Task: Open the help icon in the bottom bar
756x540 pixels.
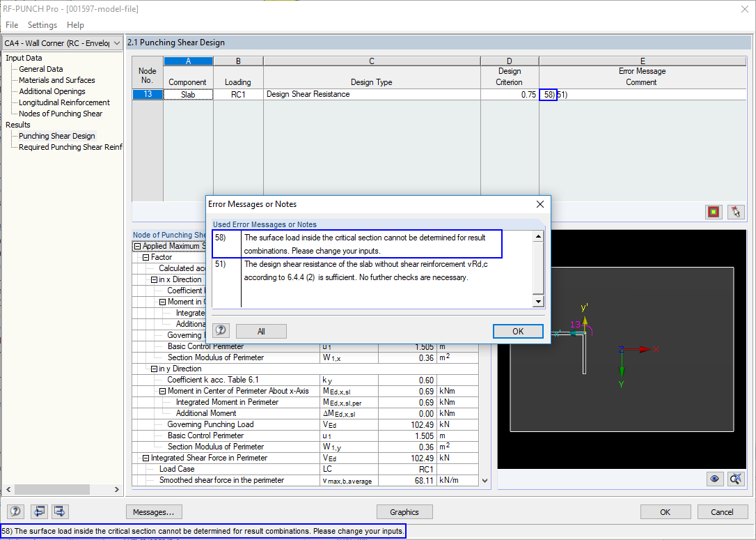Action: click(15, 511)
